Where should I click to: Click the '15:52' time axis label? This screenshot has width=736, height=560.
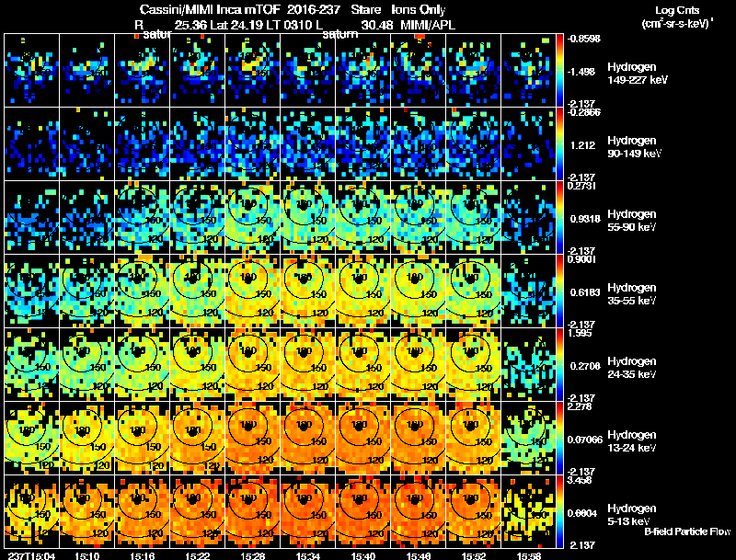(474, 556)
